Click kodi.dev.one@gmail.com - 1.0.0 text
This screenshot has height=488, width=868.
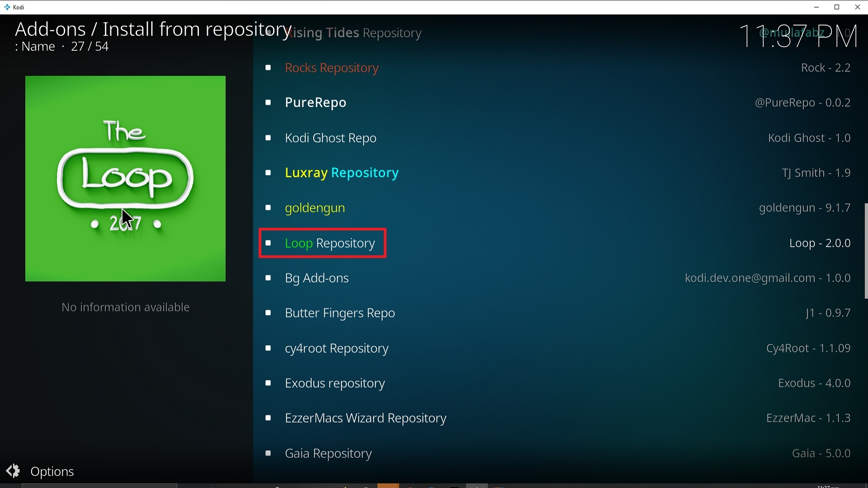tap(768, 278)
